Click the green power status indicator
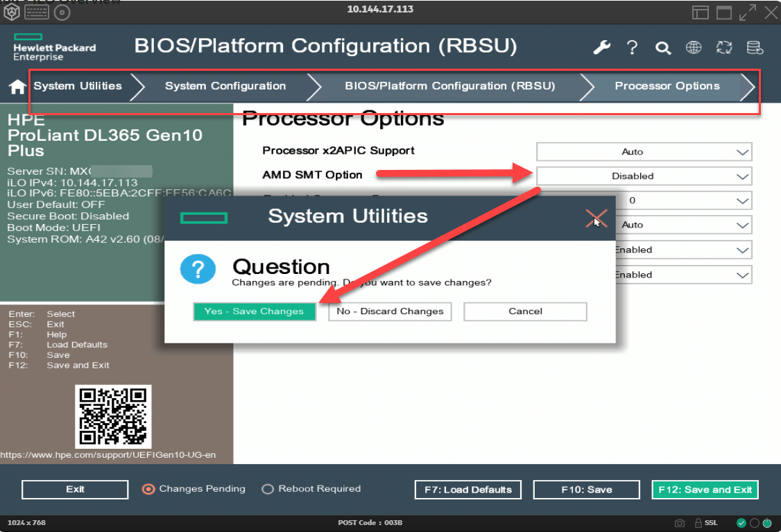781x532 pixels. pos(768,522)
